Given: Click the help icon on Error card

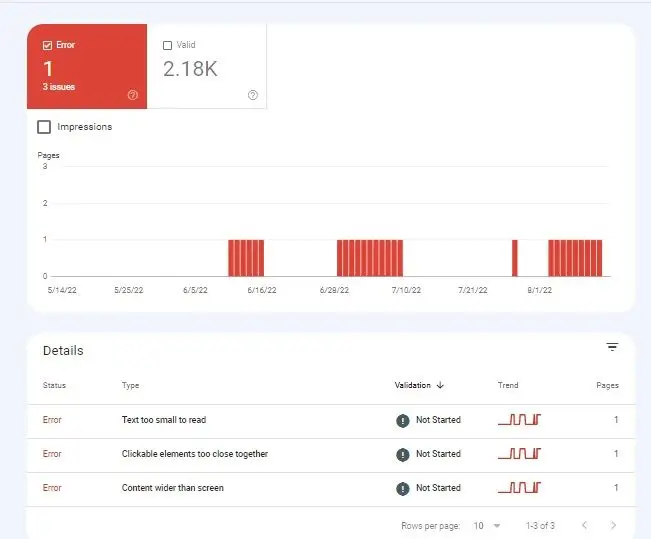Looking at the screenshot, I should [132, 95].
